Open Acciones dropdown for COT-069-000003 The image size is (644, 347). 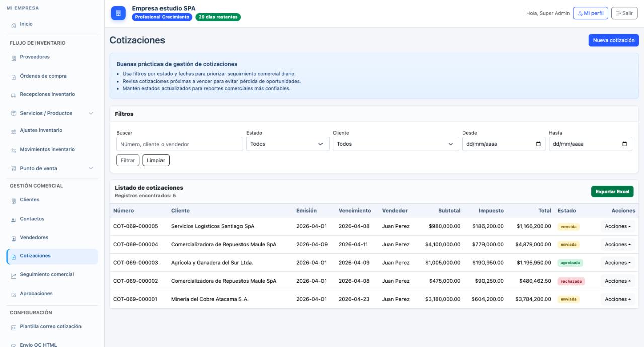(x=618, y=263)
